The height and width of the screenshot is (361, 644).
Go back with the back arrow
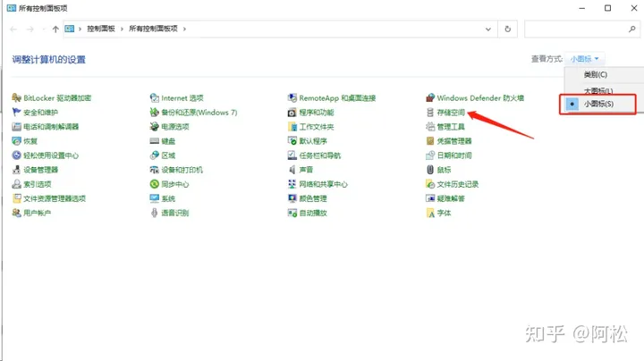tap(13, 29)
